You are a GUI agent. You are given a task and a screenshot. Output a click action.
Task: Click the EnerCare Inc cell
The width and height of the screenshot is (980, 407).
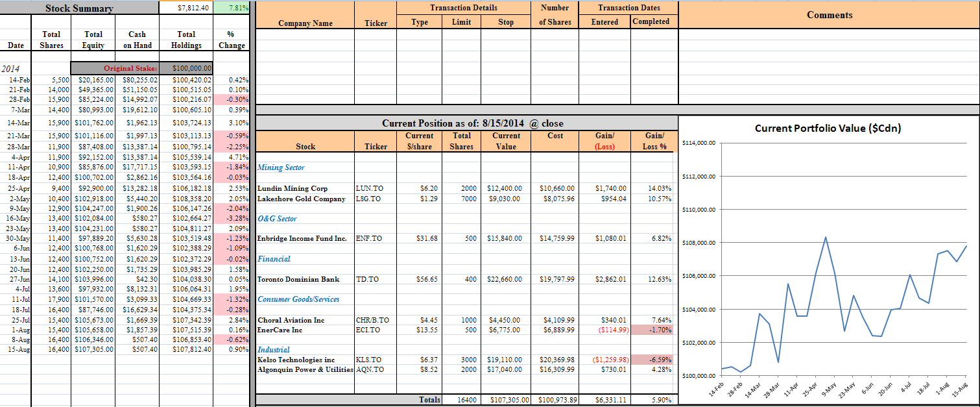click(x=280, y=330)
